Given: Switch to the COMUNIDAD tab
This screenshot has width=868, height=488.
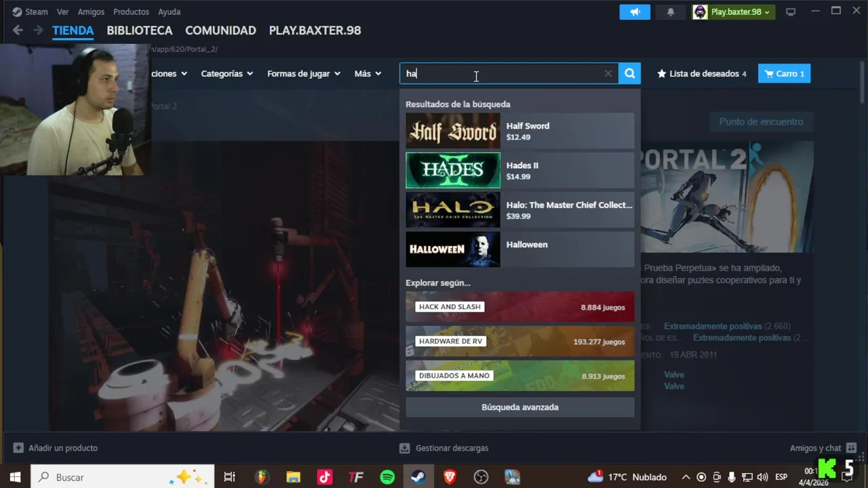Looking at the screenshot, I should pyautogui.click(x=220, y=30).
